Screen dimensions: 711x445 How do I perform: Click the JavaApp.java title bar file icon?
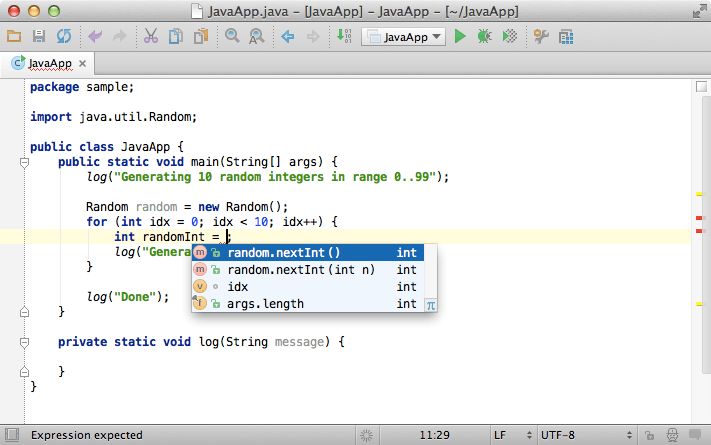pos(197,11)
